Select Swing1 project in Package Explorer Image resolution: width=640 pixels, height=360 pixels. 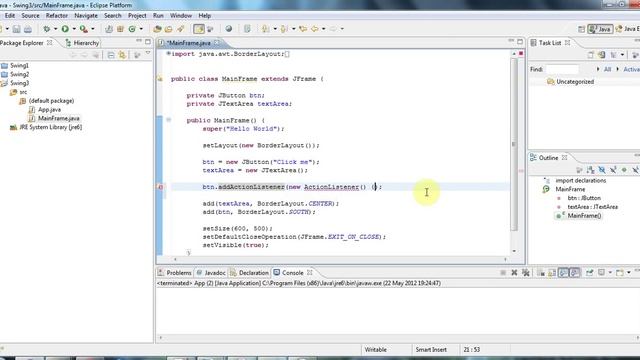click(x=19, y=65)
